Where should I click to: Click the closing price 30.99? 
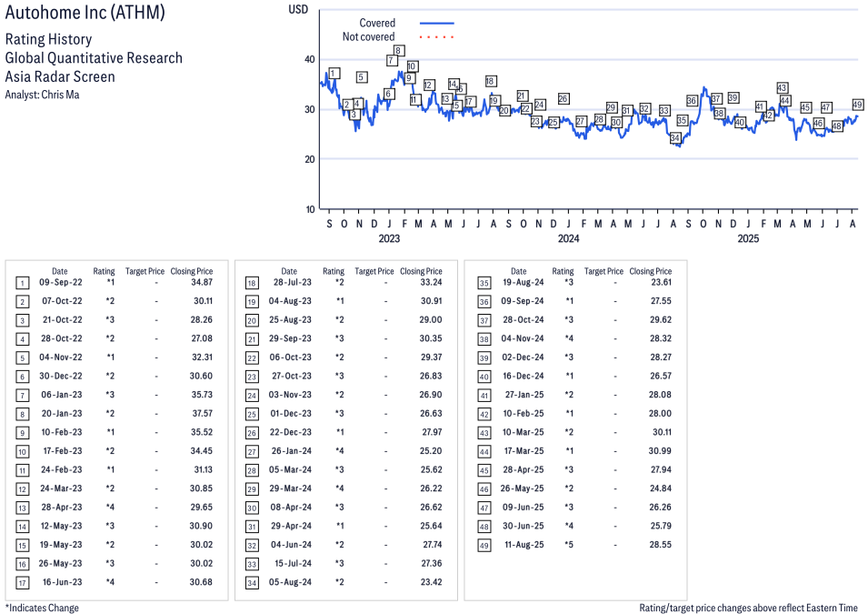click(x=660, y=451)
